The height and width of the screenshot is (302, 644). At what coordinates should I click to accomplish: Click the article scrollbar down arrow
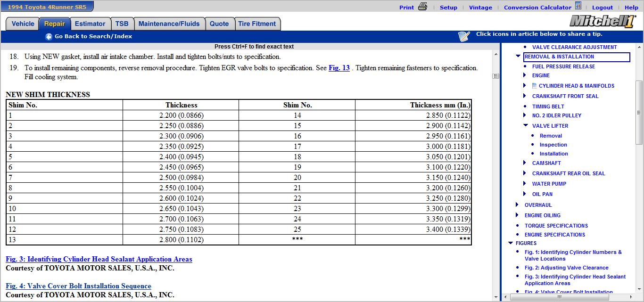[x=495, y=297]
